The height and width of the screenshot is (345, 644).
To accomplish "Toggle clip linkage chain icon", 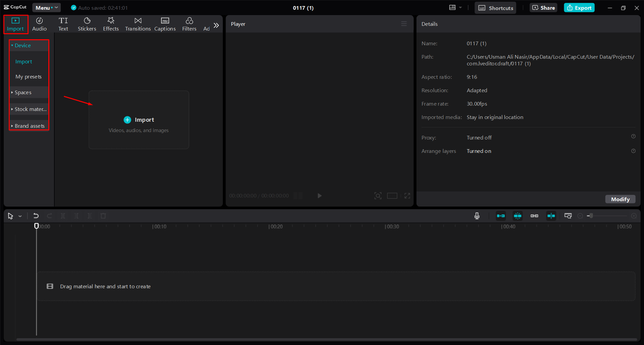I will click(x=534, y=216).
